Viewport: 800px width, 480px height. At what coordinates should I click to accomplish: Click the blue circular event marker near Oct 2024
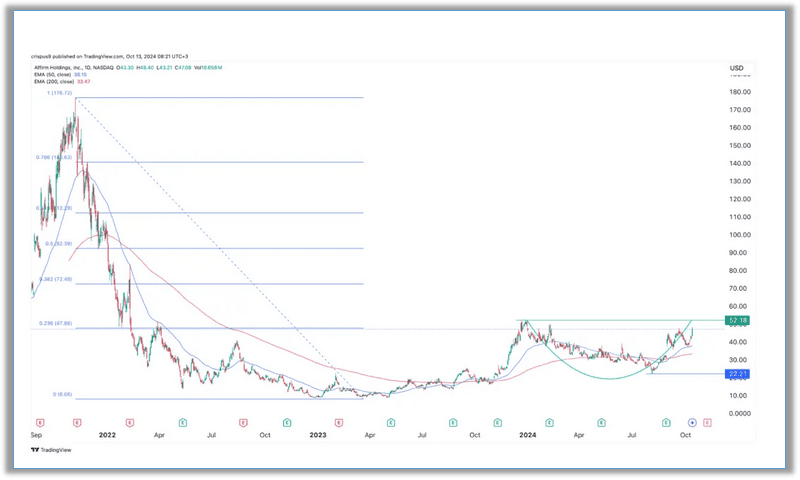[x=692, y=422]
